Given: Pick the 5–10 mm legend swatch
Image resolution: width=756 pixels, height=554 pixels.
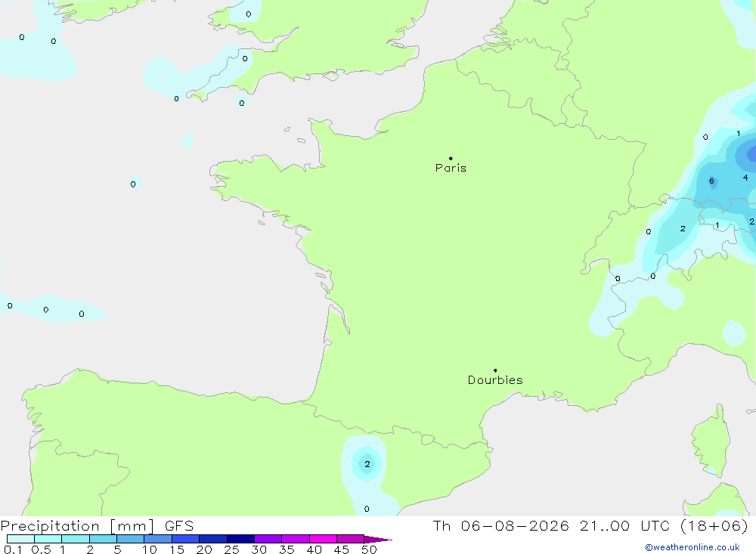Looking at the screenshot, I should click(x=131, y=539).
